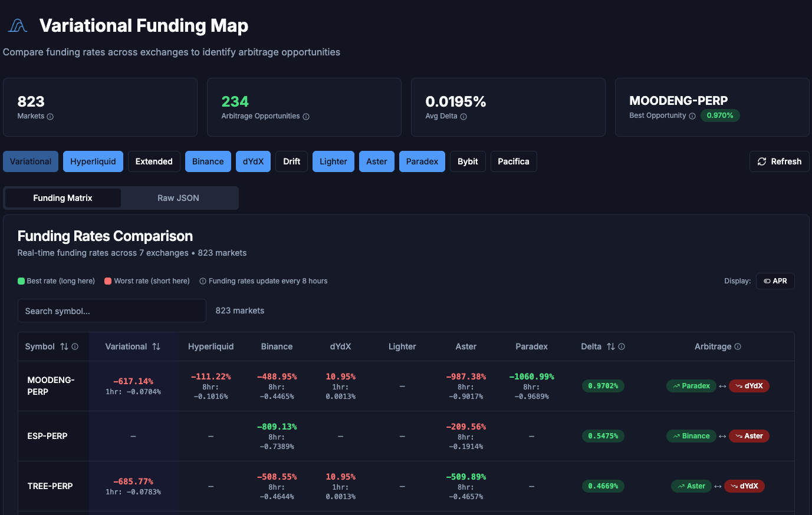This screenshot has height=515, width=812.
Task: Enable the Drift exchange filter
Action: [x=291, y=161]
